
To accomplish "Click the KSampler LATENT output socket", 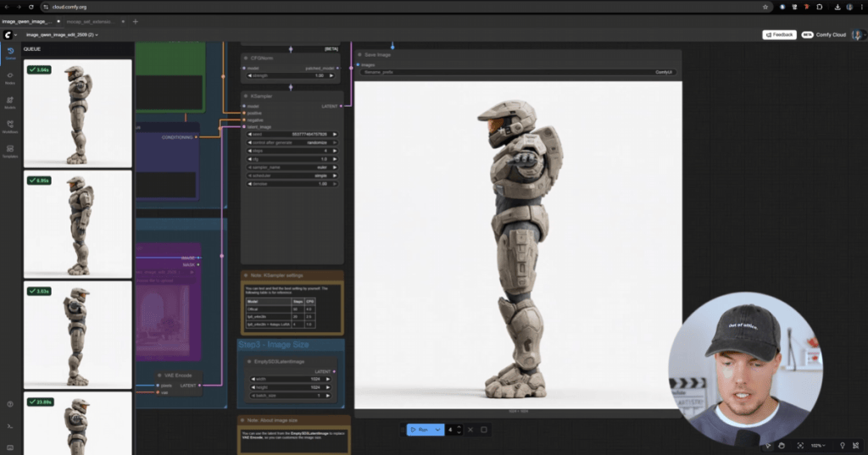I will click(x=341, y=106).
